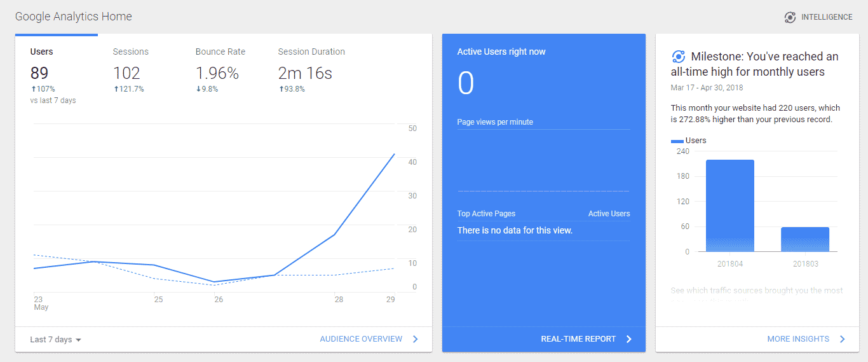This screenshot has height=362, width=868.
Task: Click the Intelligence icon in top right
Action: click(790, 17)
